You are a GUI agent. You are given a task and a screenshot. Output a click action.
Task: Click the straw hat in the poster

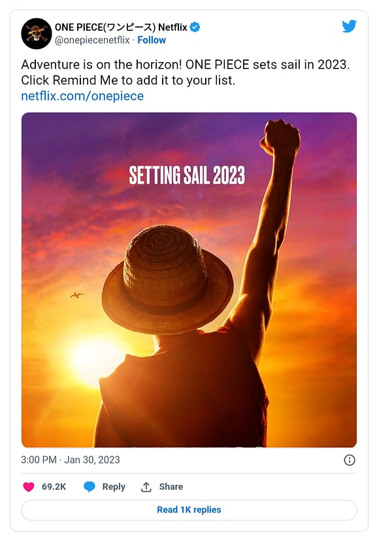coord(167,279)
